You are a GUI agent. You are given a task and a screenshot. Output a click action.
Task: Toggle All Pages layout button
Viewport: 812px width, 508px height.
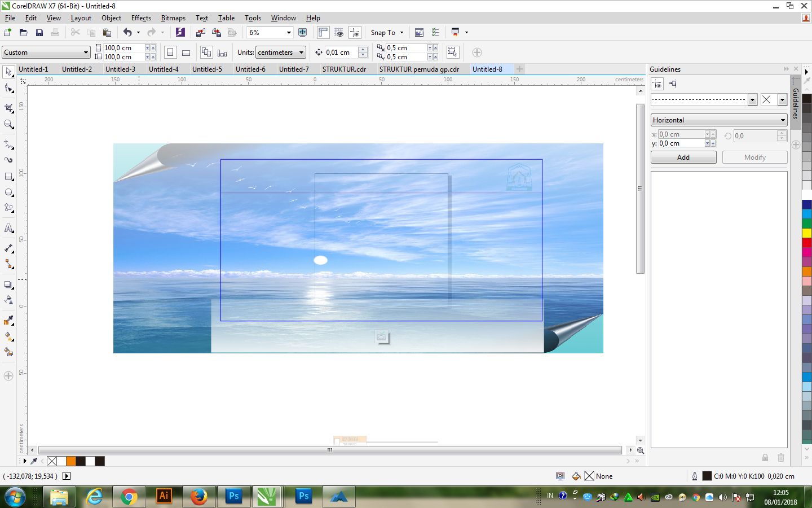[206, 52]
